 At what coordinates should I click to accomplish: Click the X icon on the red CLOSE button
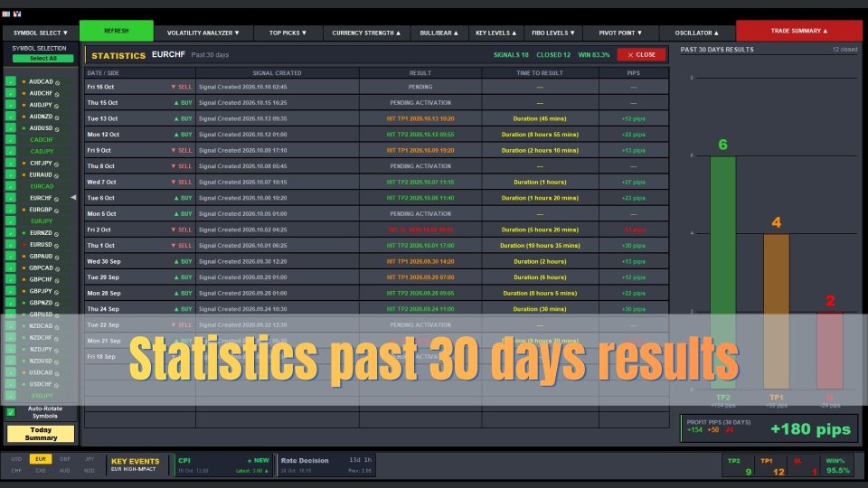(630, 55)
